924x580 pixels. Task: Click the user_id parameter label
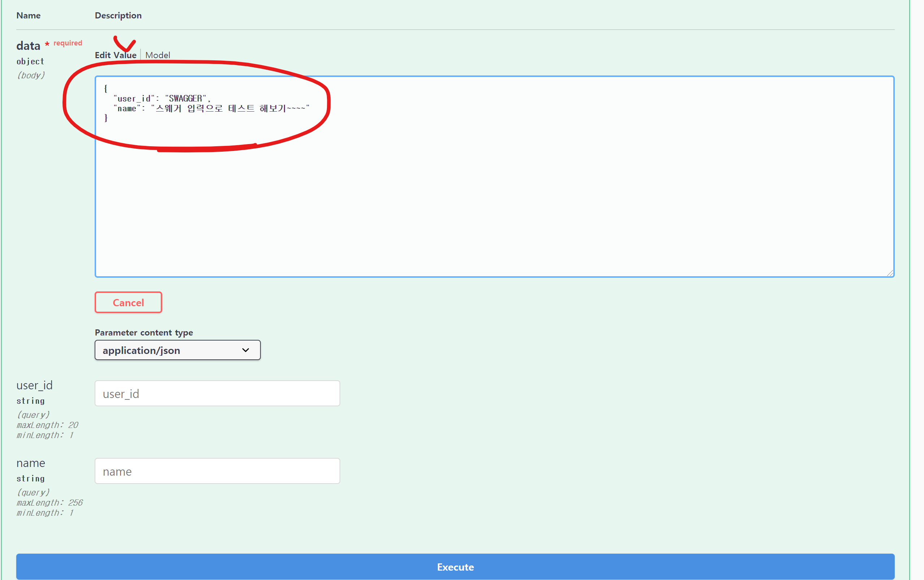coord(35,385)
